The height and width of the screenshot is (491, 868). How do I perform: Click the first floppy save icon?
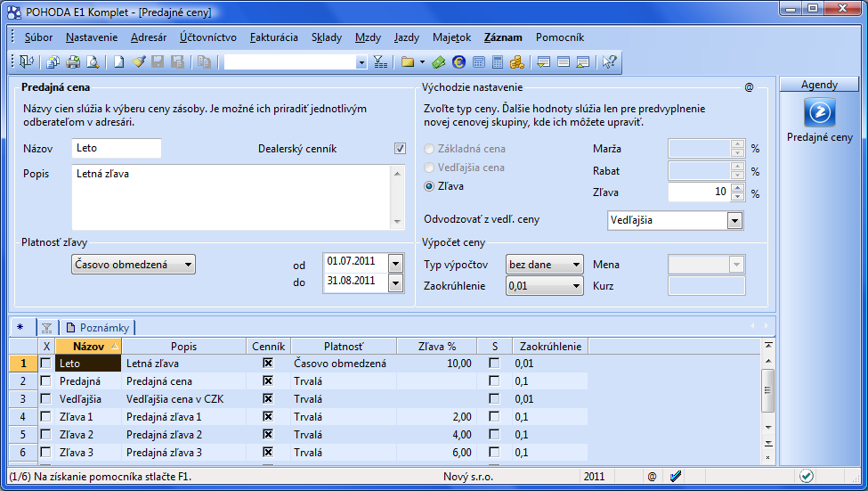click(158, 62)
